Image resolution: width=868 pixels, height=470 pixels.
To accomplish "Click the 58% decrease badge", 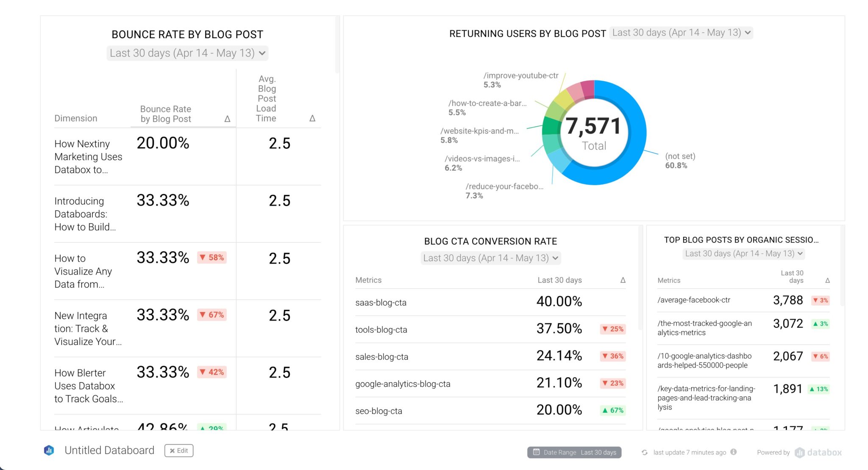I will click(x=212, y=257).
